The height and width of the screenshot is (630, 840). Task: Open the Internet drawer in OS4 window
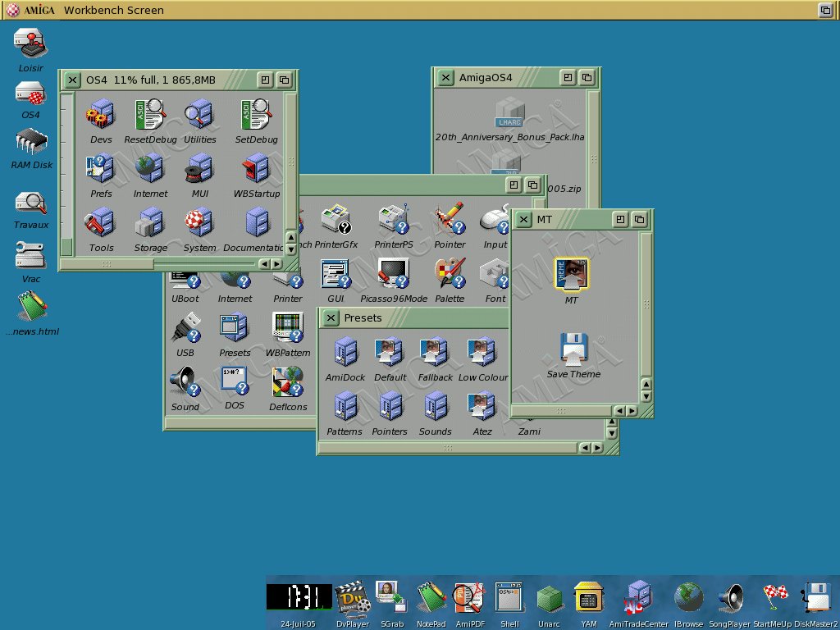(149, 168)
